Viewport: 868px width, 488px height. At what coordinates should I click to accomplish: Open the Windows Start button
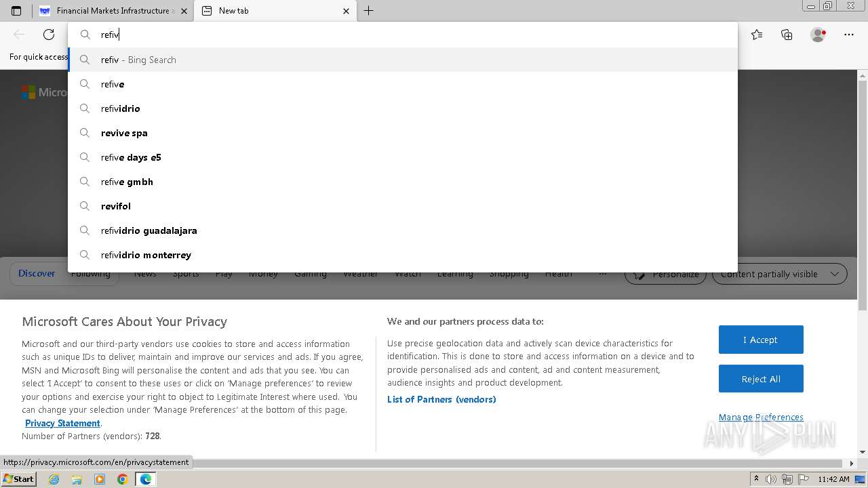(18, 479)
